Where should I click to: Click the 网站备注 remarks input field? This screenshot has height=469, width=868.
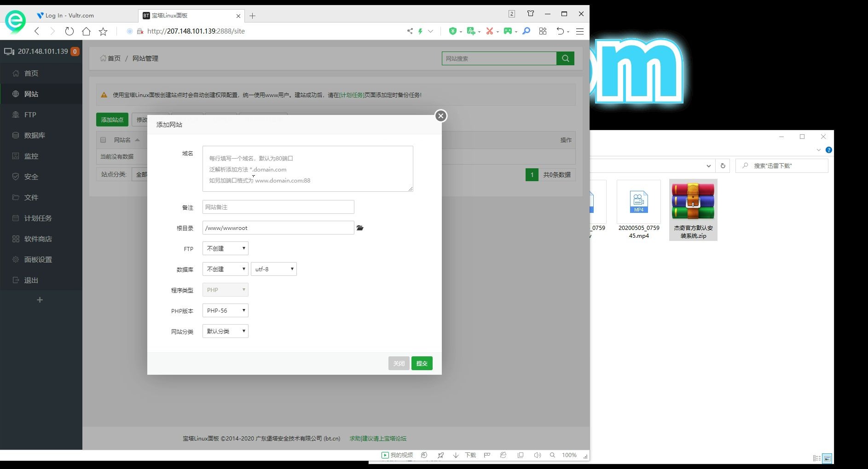(278, 207)
